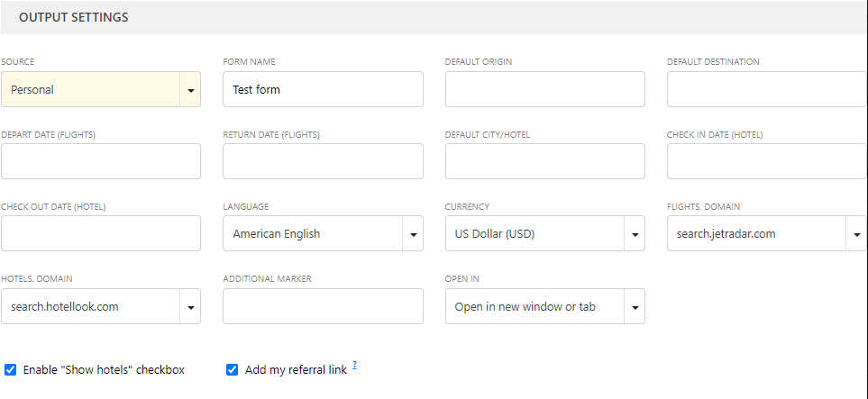Click the Check Out Date (Hotel) field

101,233
